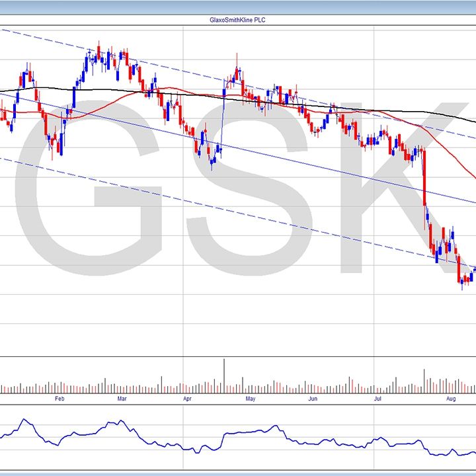Image resolution: width=476 pixels, height=476 pixels.
Task: Click the GlaxoSmithKline PLC chart title
Action: 237,20
